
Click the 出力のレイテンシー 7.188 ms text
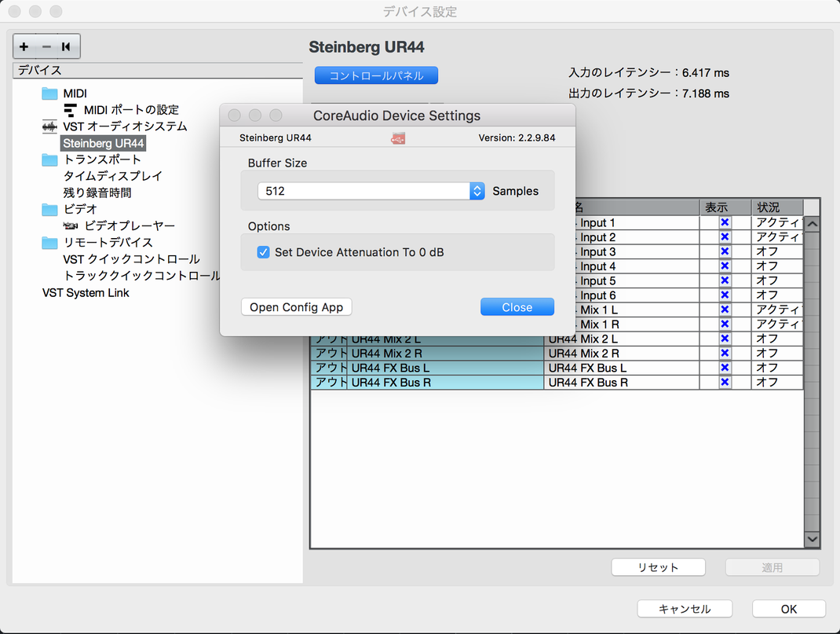[648, 93]
